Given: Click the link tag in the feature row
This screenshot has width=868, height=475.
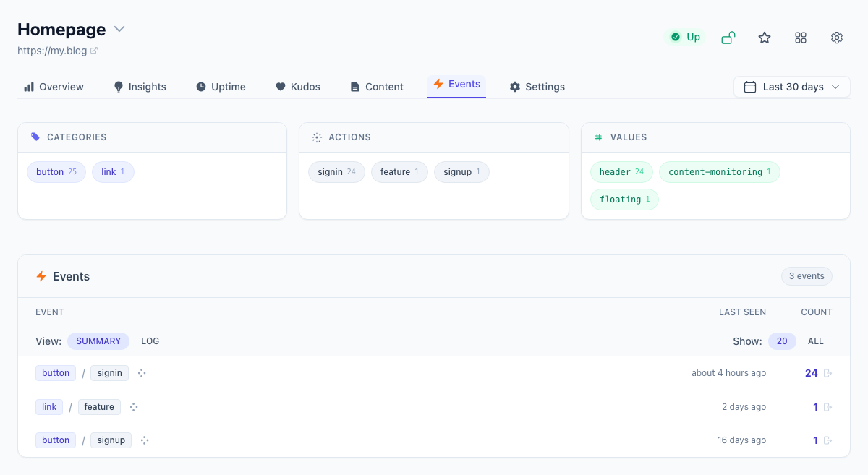Looking at the screenshot, I should 49,407.
